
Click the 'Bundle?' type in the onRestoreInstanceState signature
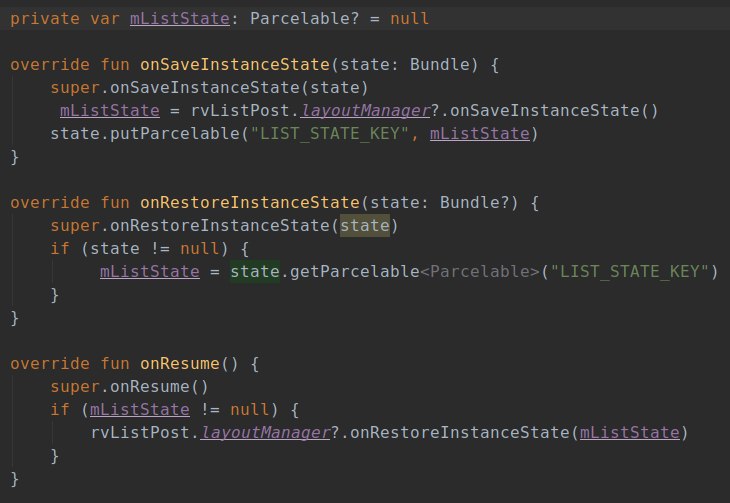pyautogui.click(x=475, y=203)
